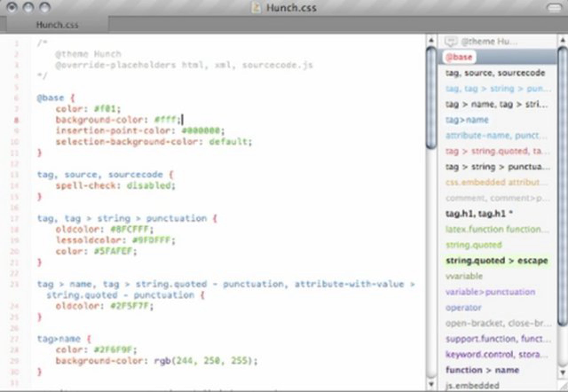Click 'tag, source, sourcecode {' selector in editor
Image resolution: width=568 pixels, height=392 pixels.
pyautogui.click(x=105, y=175)
